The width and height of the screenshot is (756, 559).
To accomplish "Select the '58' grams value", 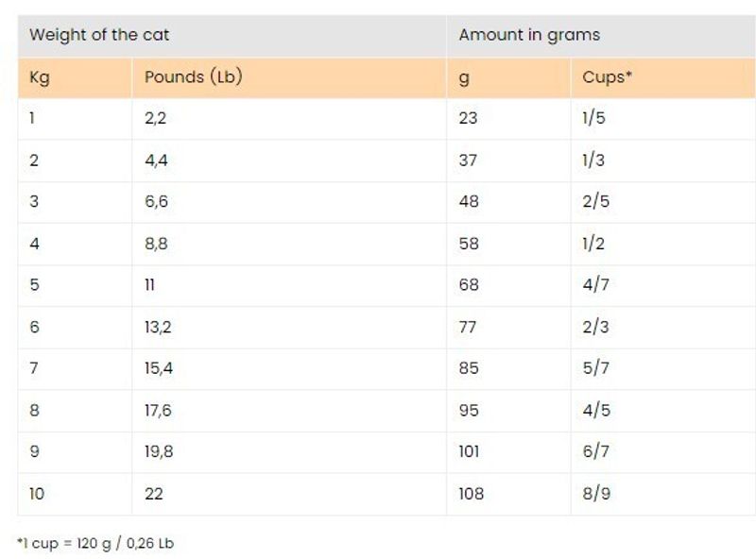I will coord(469,244).
